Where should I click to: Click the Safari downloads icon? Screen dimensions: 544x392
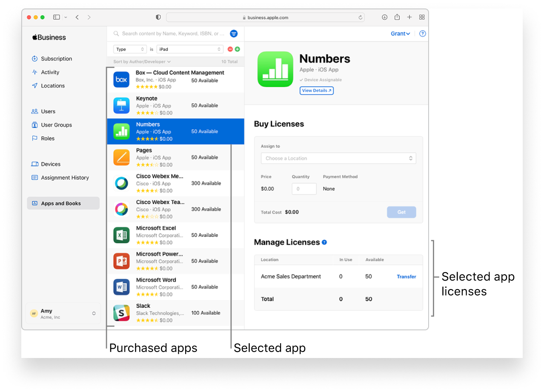(x=384, y=17)
